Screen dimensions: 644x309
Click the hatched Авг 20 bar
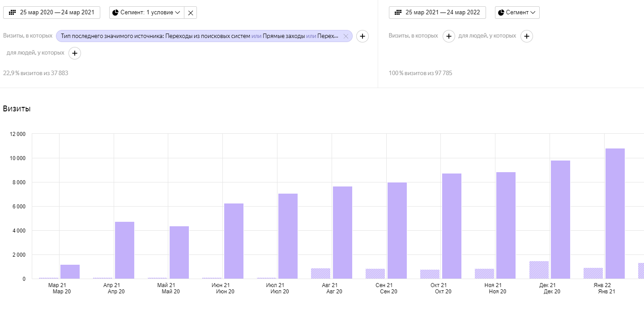pos(320,274)
